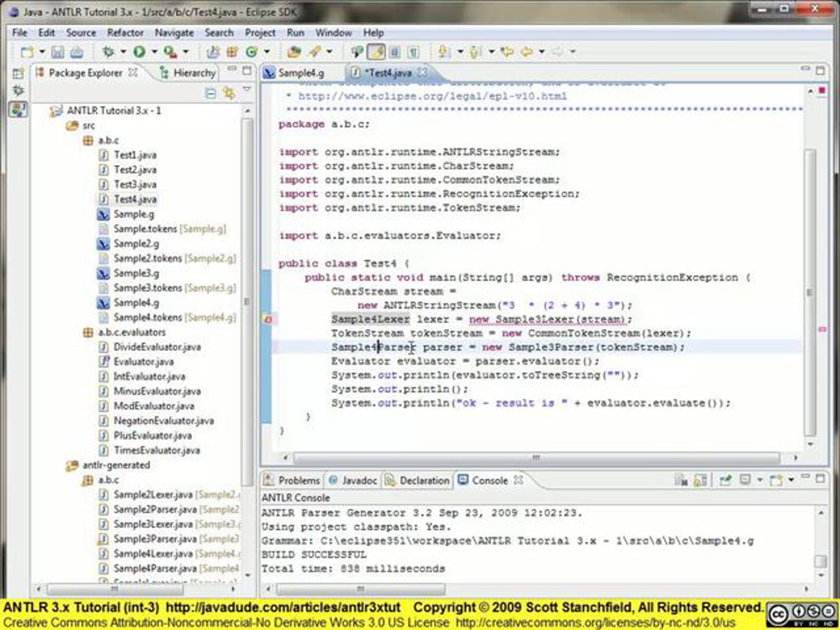Image resolution: width=840 pixels, height=630 pixels.
Task: Toggle Link with Editor in Package Explorer
Action: tap(229, 93)
